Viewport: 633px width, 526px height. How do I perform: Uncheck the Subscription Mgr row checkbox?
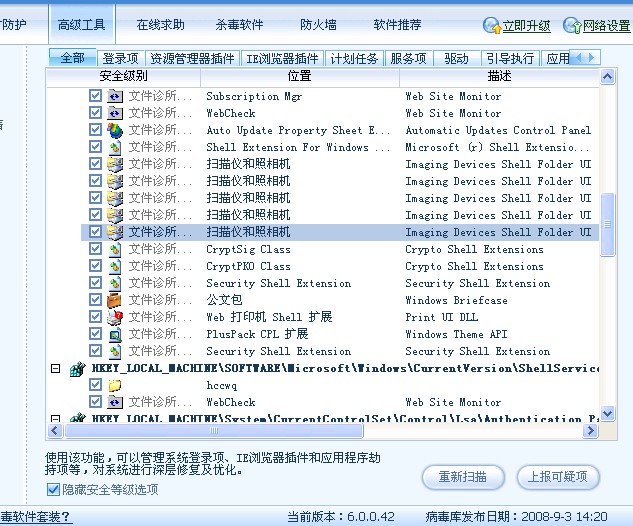(95, 96)
